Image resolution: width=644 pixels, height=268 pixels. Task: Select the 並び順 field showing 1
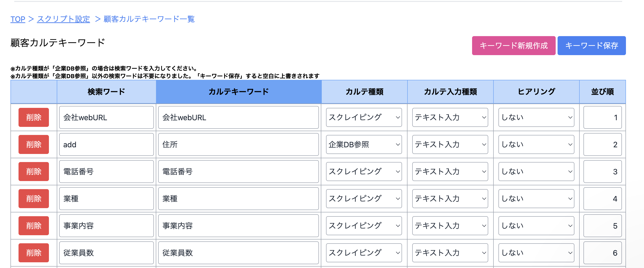click(602, 117)
